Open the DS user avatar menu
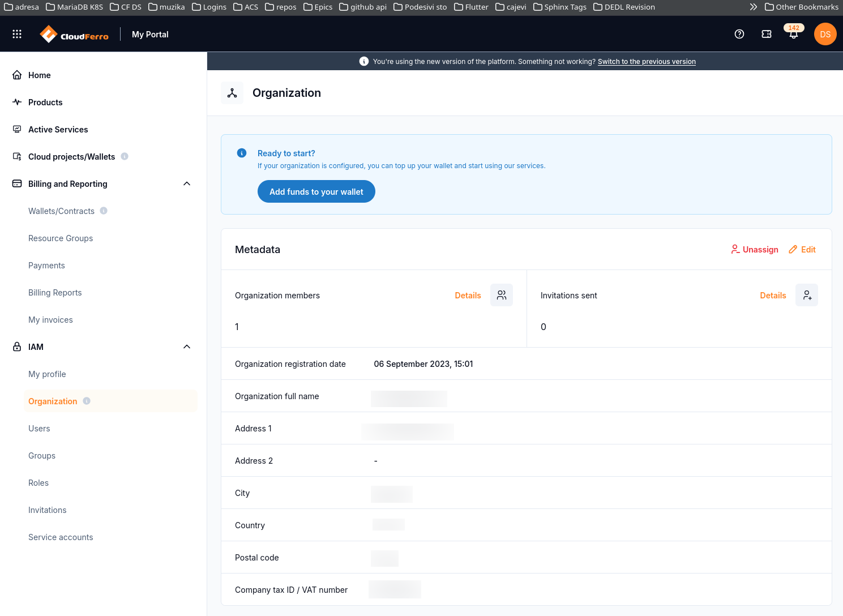 pos(825,34)
